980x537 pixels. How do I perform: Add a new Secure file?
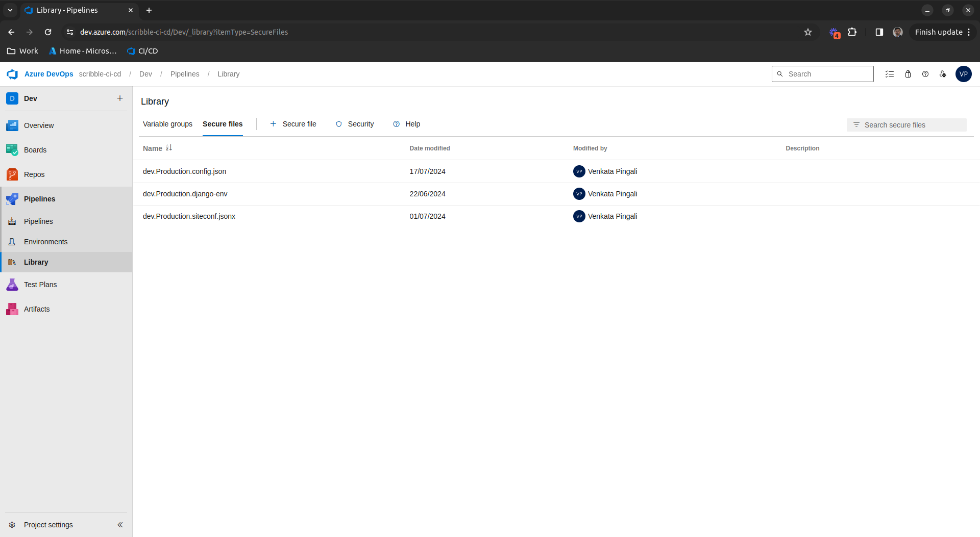pyautogui.click(x=293, y=124)
